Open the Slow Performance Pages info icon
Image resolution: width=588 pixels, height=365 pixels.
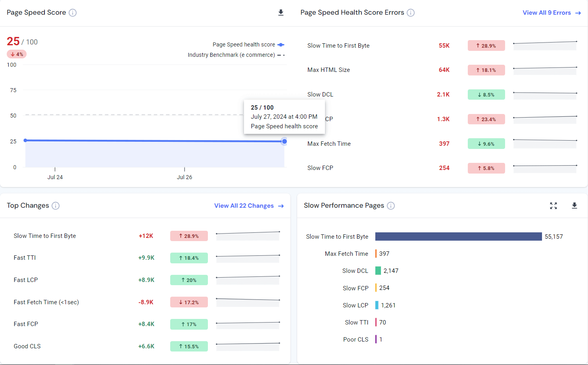coord(391,206)
